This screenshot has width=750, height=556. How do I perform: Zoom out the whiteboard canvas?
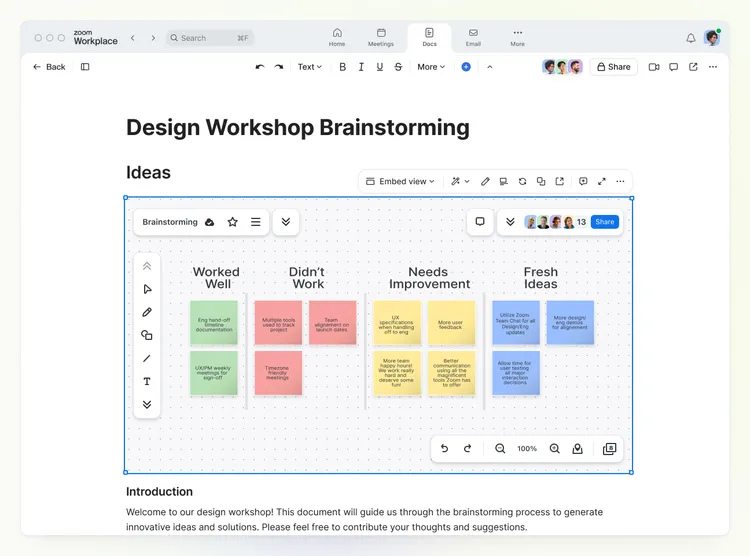coord(500,449)
